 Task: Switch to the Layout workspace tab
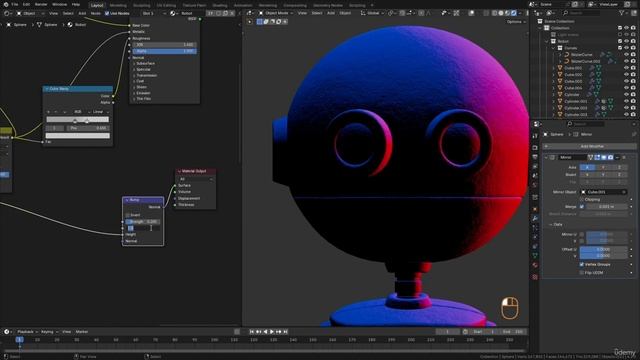click(x=97, y=5)
